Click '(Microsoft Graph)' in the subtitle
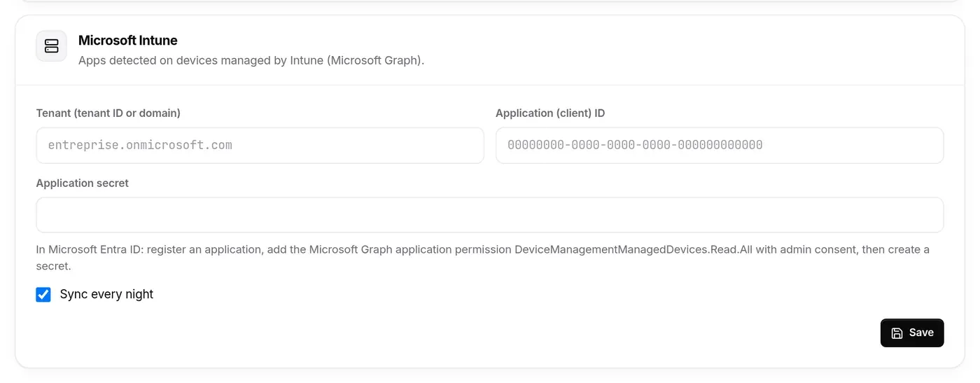Screen dimensions: 980x383 pyautogui.click(x=375, y=60)
